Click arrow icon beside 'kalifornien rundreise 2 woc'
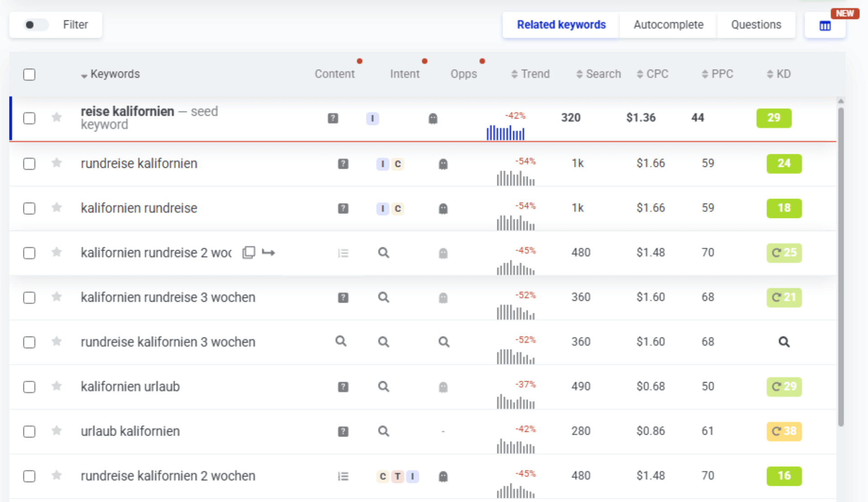 click(269, 252)
